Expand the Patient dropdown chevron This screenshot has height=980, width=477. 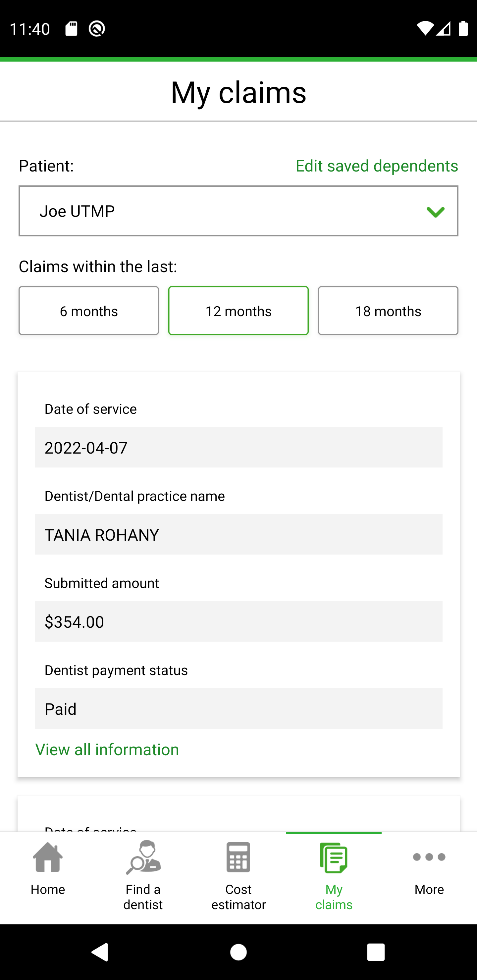436,212
